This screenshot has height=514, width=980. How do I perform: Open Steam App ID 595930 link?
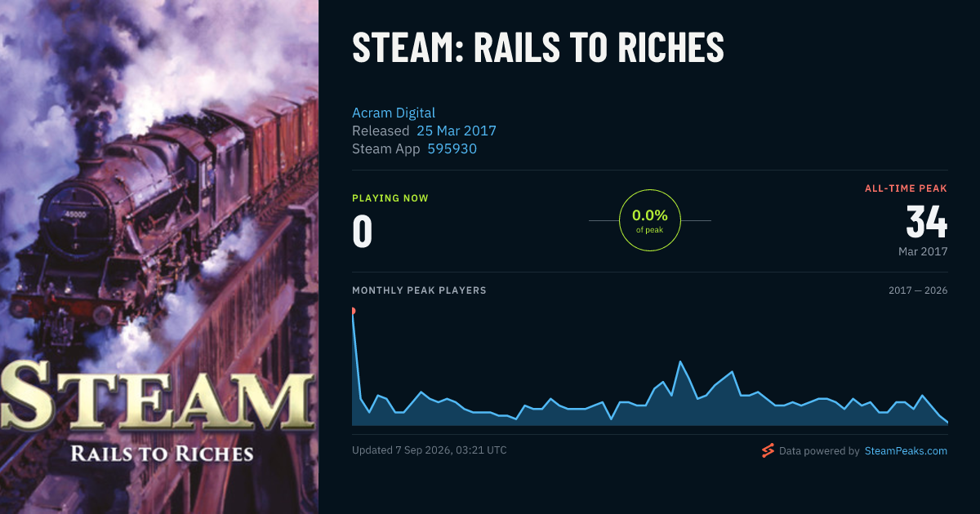tap(452, 148)
